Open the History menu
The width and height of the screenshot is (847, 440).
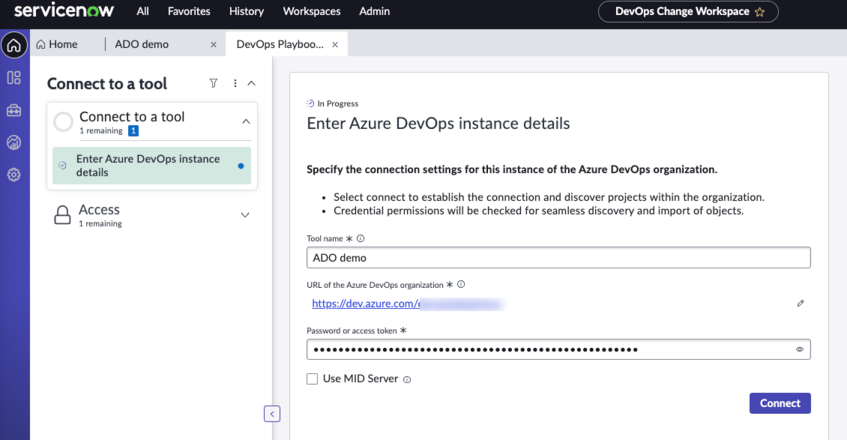246,11
